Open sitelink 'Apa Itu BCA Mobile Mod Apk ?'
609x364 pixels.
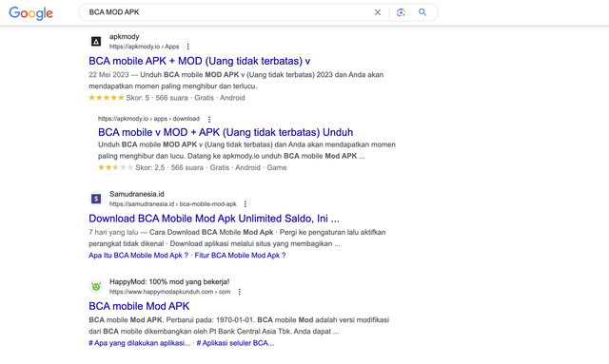(138, 256)
